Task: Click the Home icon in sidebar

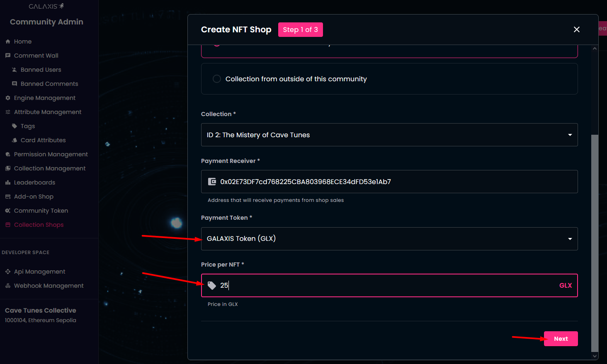Action: (x=8, y=41)
